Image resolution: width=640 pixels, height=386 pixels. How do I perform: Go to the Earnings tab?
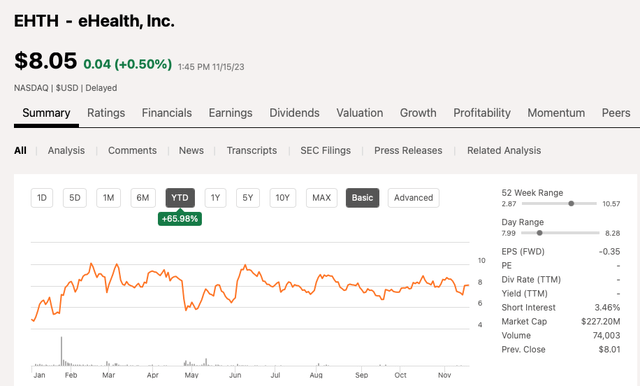[231, 113]
